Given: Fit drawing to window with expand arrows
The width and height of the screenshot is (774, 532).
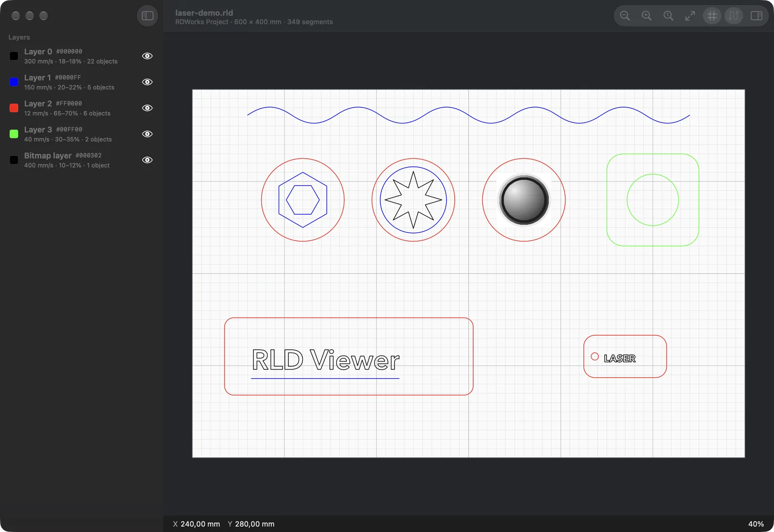Looking at the screenshot, I should pyautogui.click(x=690, y=16).
